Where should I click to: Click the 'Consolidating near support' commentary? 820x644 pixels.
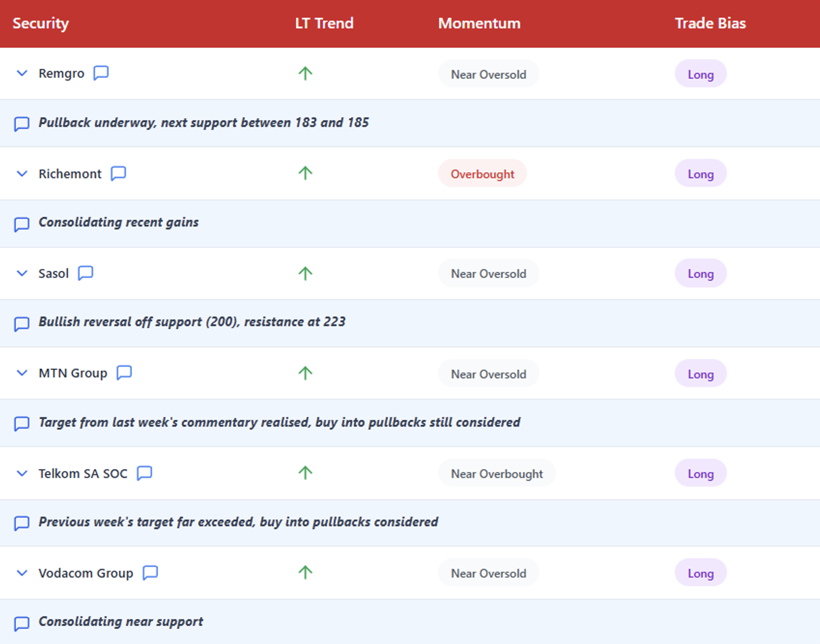coord(121,622)
